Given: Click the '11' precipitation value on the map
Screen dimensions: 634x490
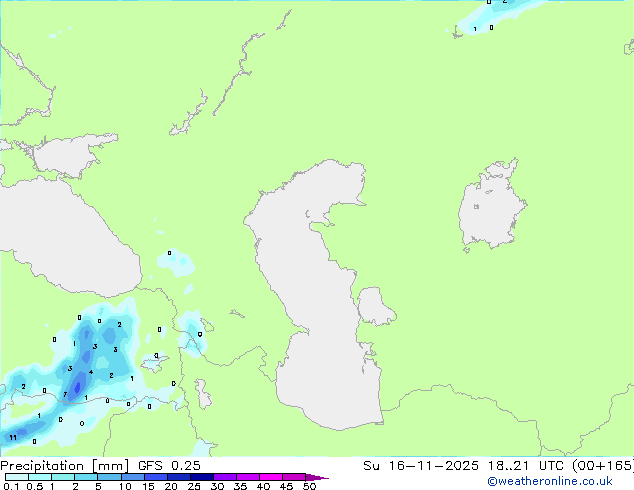Looking at the screenshot, I should 13,437.
